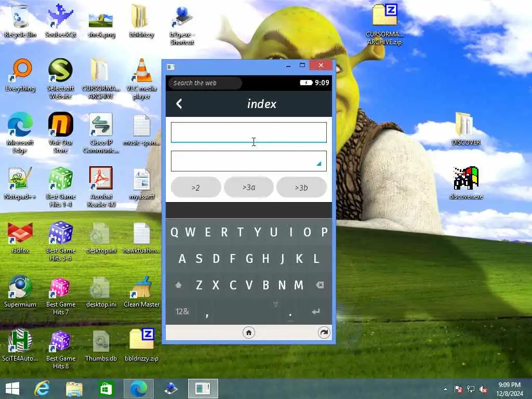Tap the refresh button in emulator bar
Viewport: 532px width, 399px height.
[324, 332]
